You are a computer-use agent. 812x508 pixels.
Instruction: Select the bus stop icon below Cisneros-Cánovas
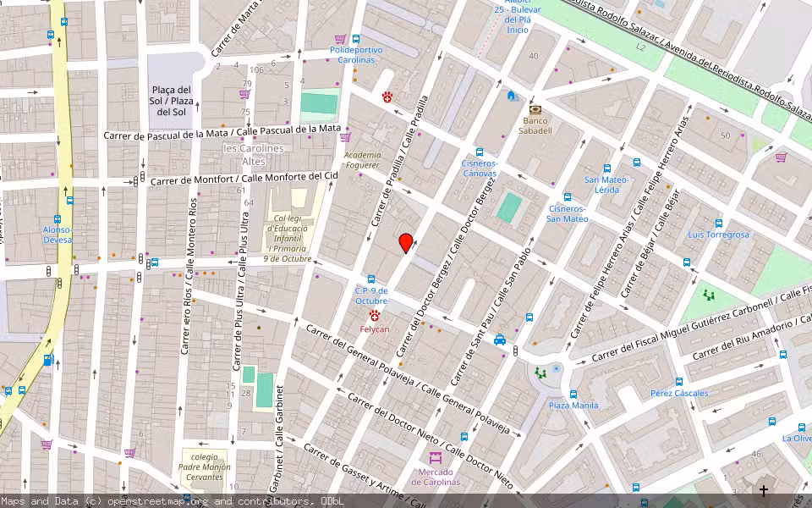(480, 152)
